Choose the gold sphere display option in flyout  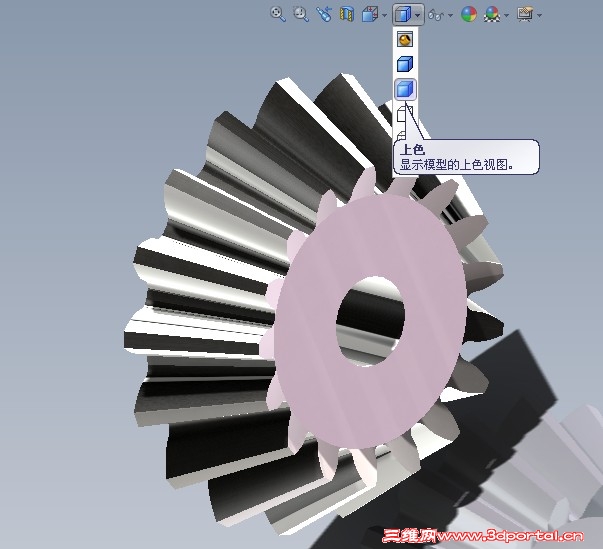(x=405, y=39)
